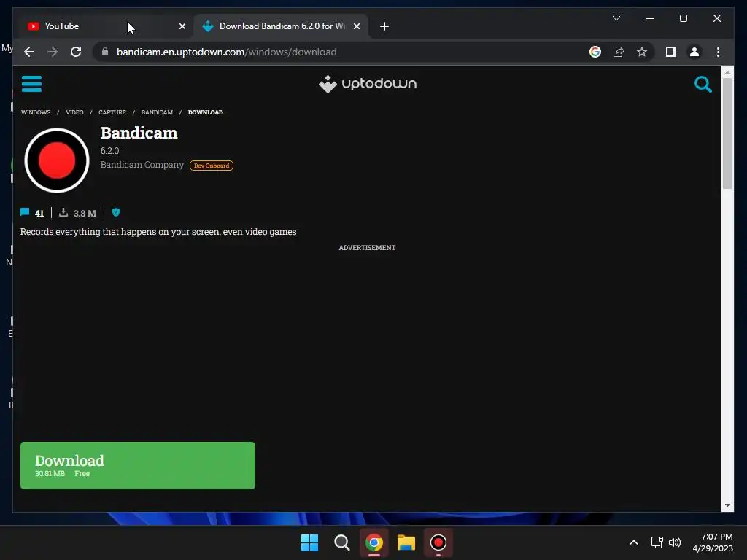Select the Download Bandicam 6.2.0 tab

pos(281,26)
